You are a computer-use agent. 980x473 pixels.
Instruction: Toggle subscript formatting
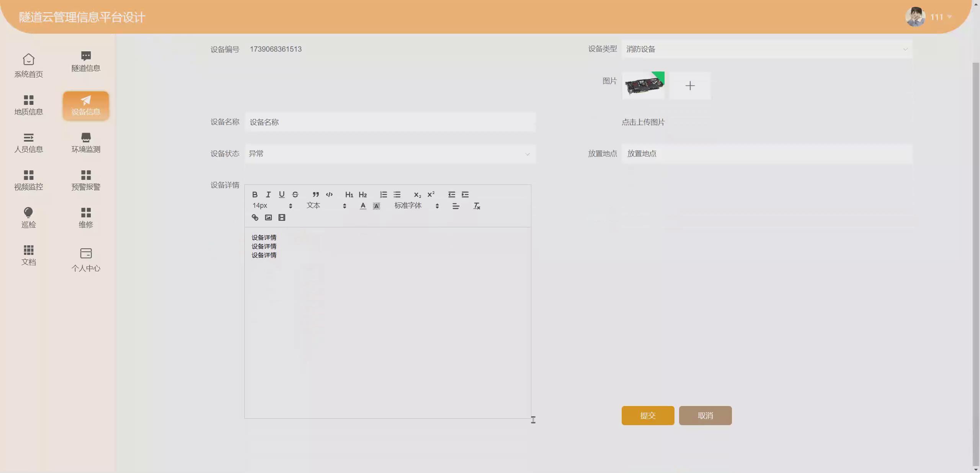[417, 194]
